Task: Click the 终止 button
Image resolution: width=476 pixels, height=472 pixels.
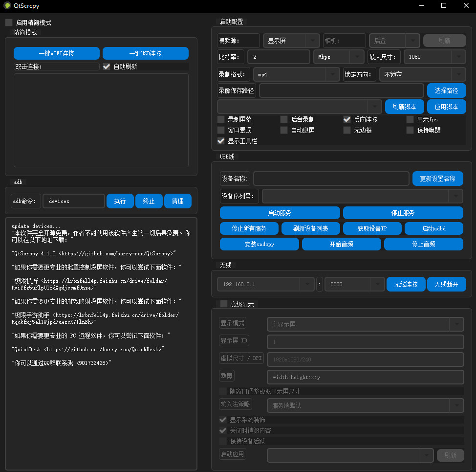Action: pos(149,201)
